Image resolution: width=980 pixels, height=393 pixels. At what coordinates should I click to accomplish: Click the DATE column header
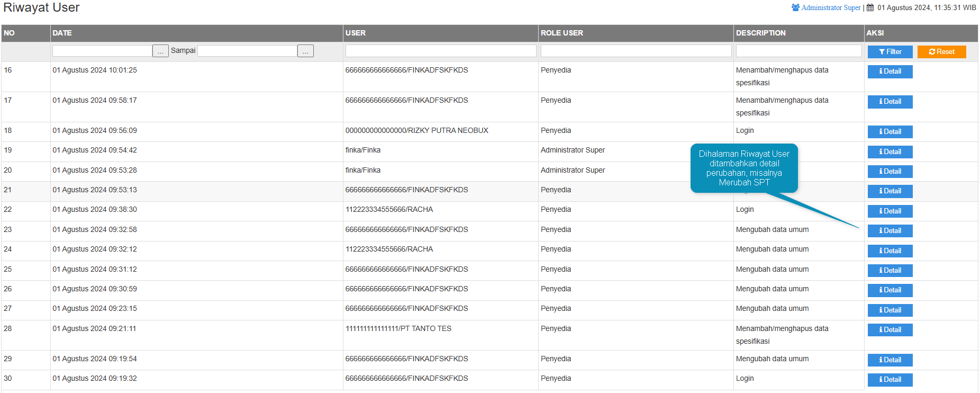(62, 33)
